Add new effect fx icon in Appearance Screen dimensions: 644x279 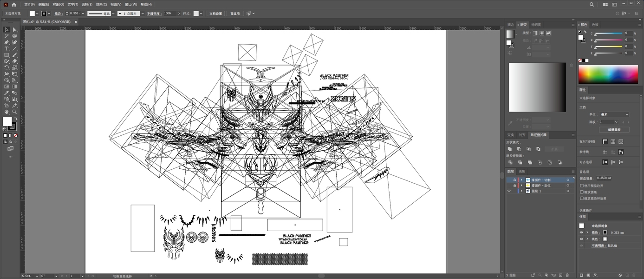595,275
